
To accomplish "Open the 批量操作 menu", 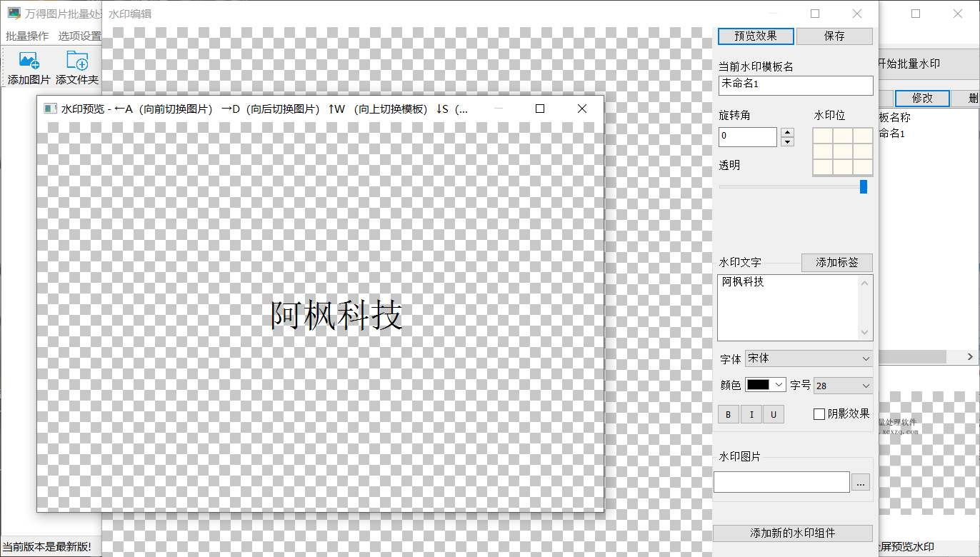I will [x=27, y=36].
